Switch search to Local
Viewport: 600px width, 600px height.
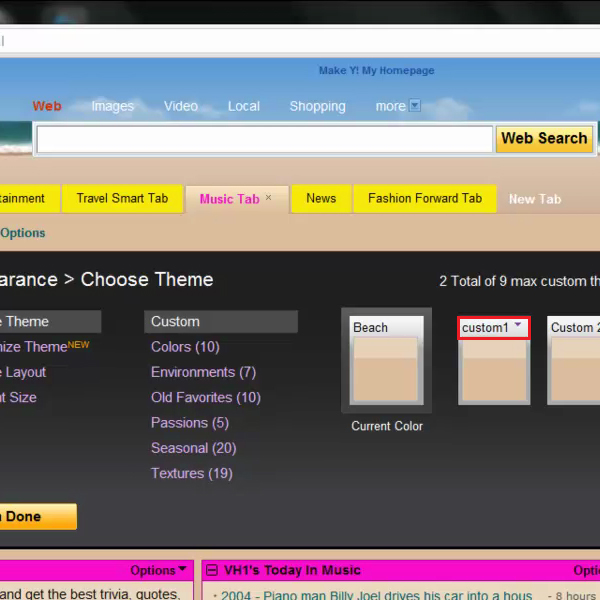pyautogui.click(x=244, y=106)
